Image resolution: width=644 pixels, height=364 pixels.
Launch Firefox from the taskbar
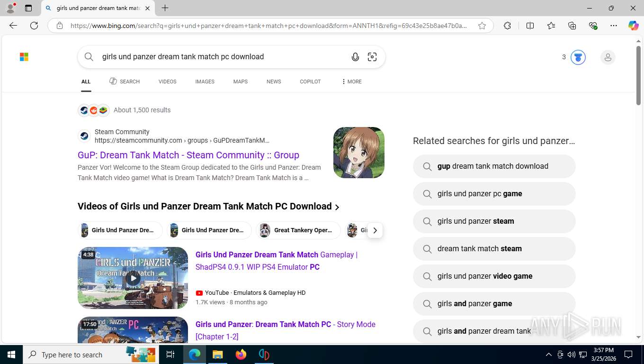tap(241, 355)
